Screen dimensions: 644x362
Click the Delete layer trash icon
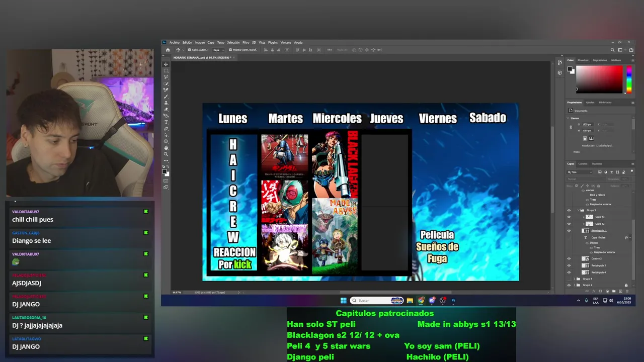[x=626, y=291]
